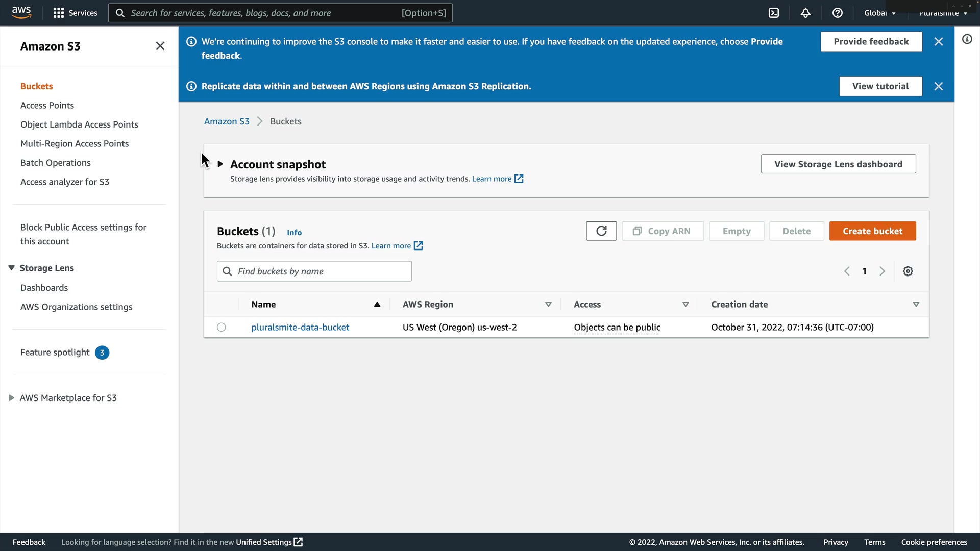Collapse the Storage Lens sidebar section
The image size is (980, 551).
(11, 268)
